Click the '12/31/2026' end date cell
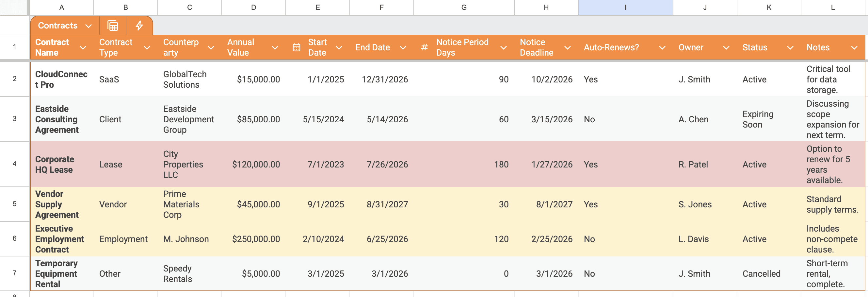Screen dimensions: 868x297 point(382,79)
